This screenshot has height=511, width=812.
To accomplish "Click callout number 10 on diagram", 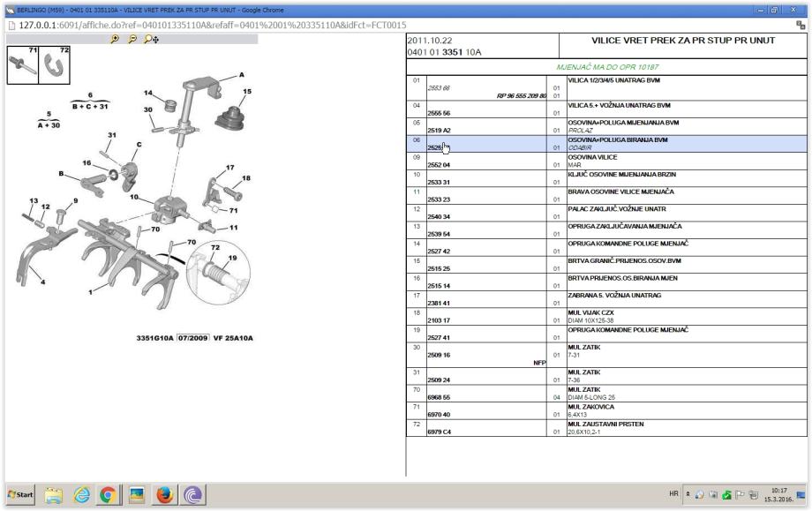I will point(134,198).
